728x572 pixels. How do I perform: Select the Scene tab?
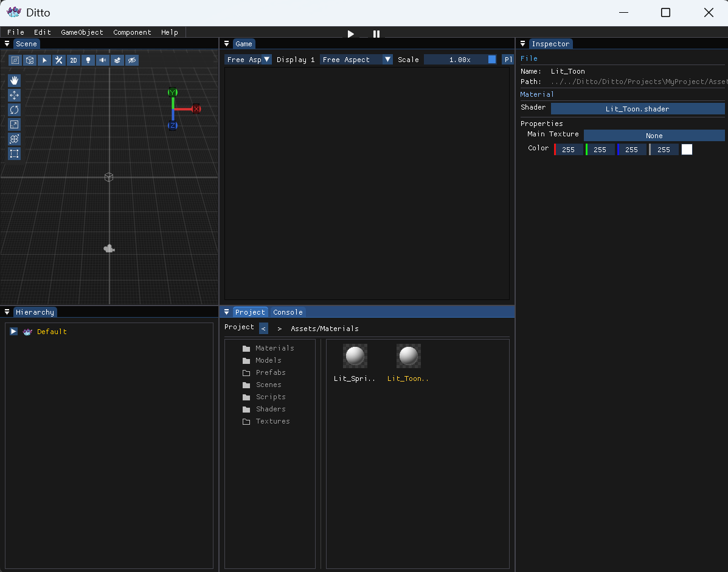[x=27, y=44]
